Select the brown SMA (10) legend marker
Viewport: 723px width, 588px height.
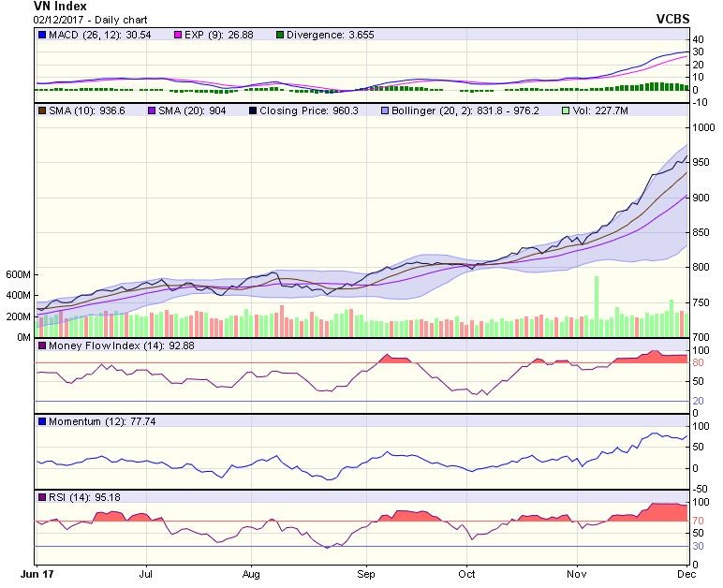pos(41,110)
